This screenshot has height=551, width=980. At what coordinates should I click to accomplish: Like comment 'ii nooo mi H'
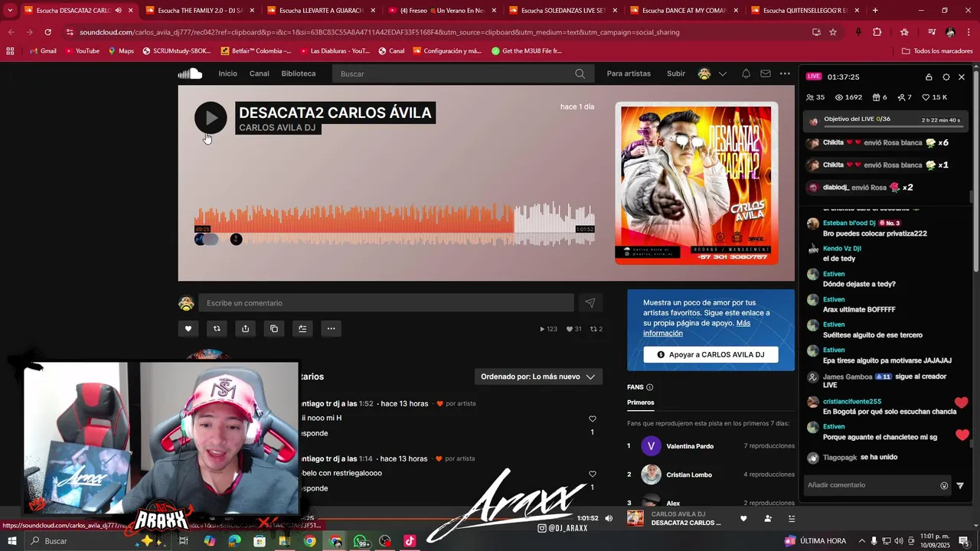coord(592,419)
